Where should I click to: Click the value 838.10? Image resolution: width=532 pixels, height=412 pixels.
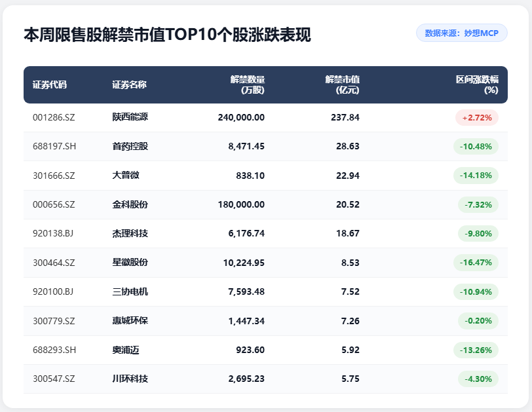250,176
